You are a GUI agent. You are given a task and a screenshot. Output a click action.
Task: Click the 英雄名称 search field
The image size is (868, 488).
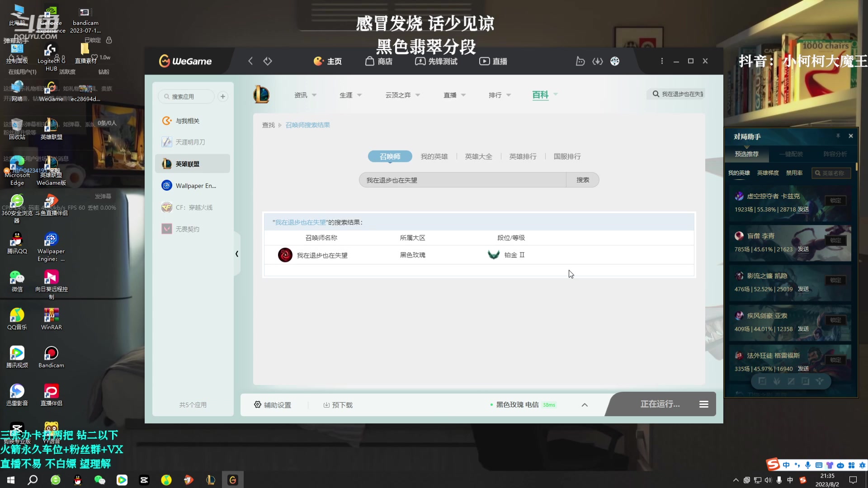coord(831,173)
